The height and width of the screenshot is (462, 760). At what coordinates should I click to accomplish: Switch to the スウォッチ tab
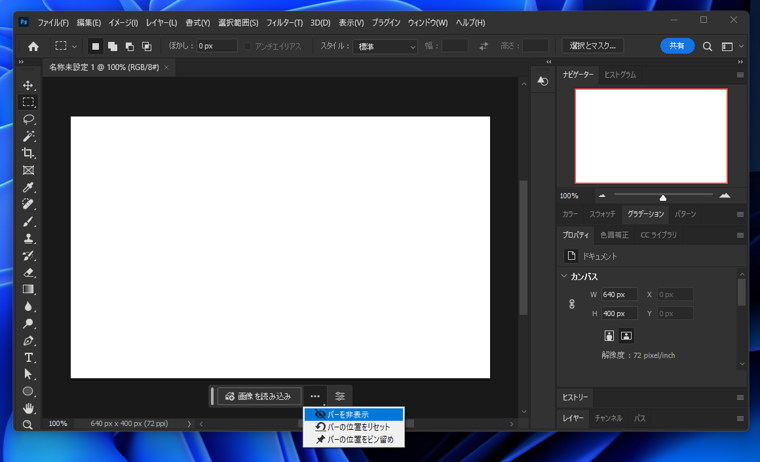[602, 214]
